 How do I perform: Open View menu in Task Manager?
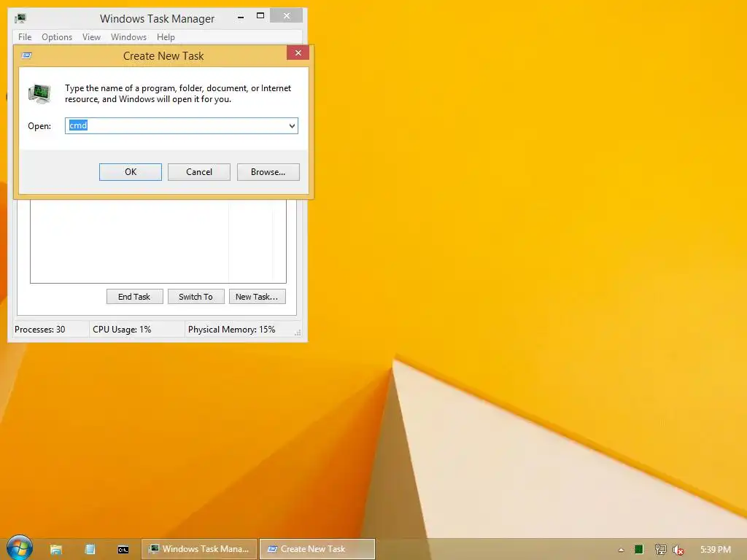point(91,37)
